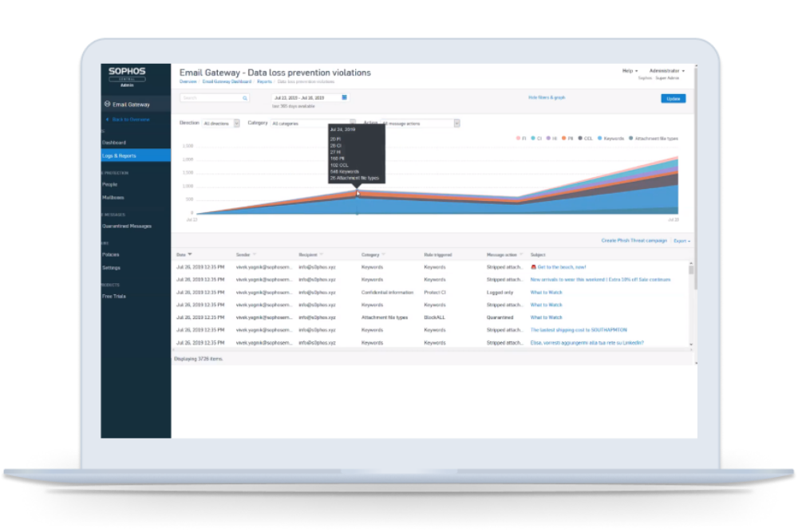The width and height of the screenshot is (798, 532).
Task: Click Hide filters & graph link
Action: click(547, 97)
